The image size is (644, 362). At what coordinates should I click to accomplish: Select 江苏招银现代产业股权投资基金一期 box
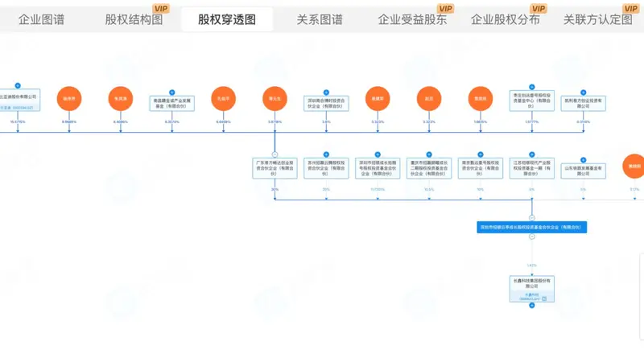[x=532, y=168]
